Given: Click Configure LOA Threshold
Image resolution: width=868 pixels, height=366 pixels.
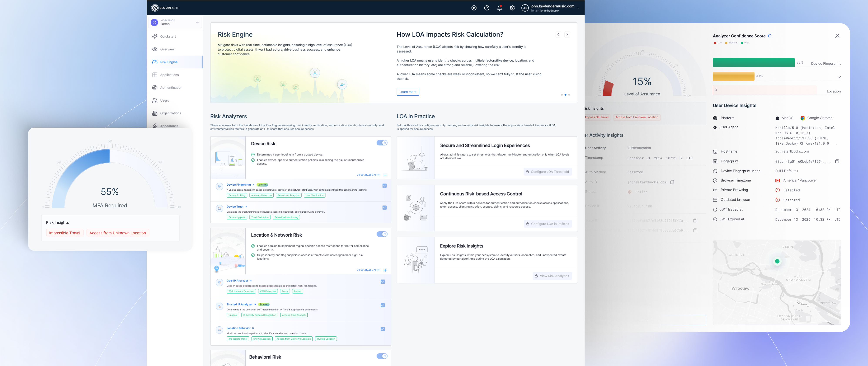Looking at the screenshot, I should [547, 172].
